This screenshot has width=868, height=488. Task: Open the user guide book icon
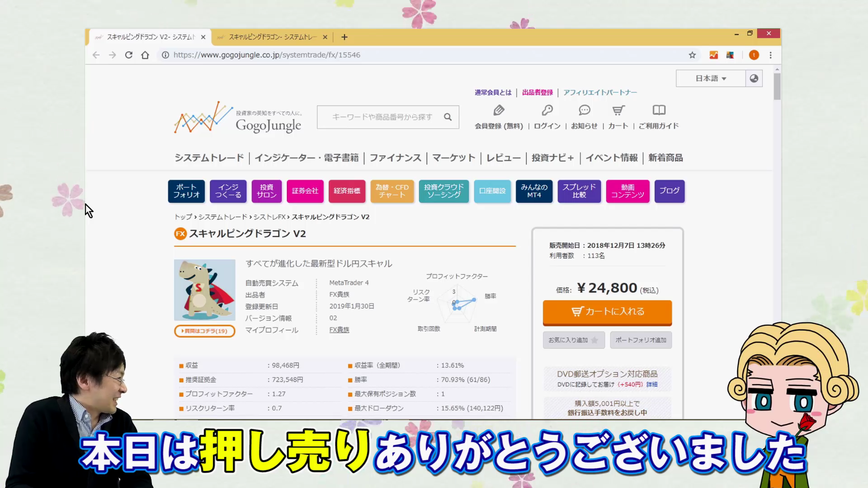coord(659,110)
